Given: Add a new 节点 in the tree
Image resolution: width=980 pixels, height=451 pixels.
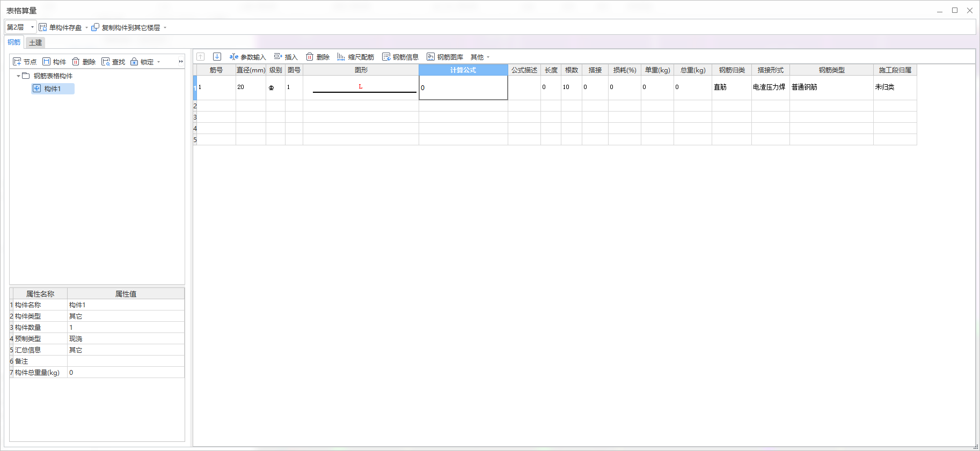Looking at the screenshot, I should 25,62.
